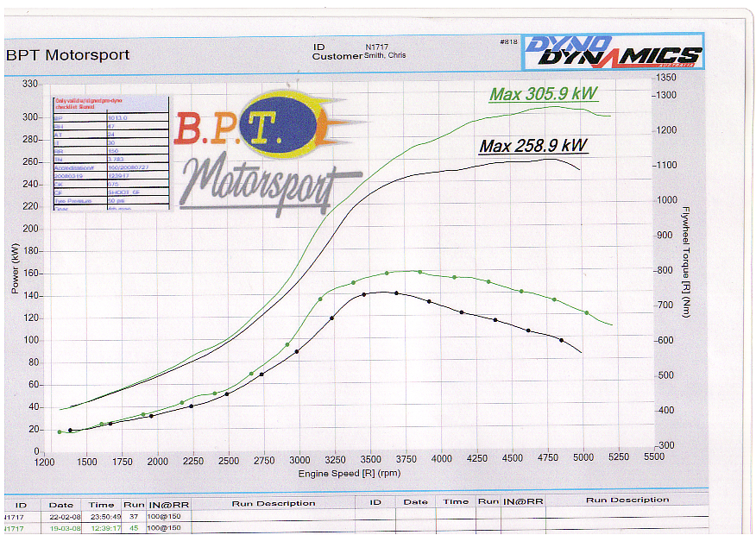Image resolution: width=756 pixels, height=535 pixels.
Task: Click the 3750 tick on the rpm axis
Action: click(406, 459)
